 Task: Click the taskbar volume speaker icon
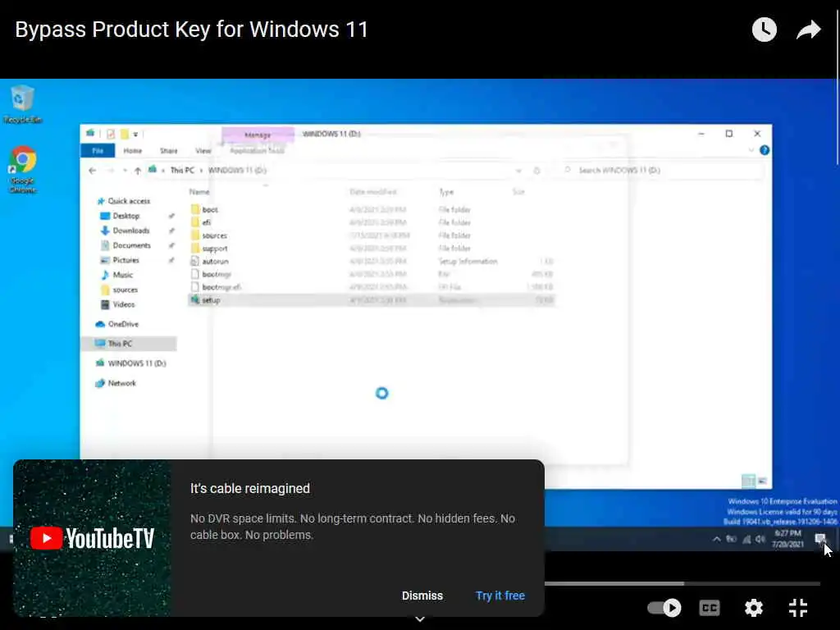[x=760, y=540]
